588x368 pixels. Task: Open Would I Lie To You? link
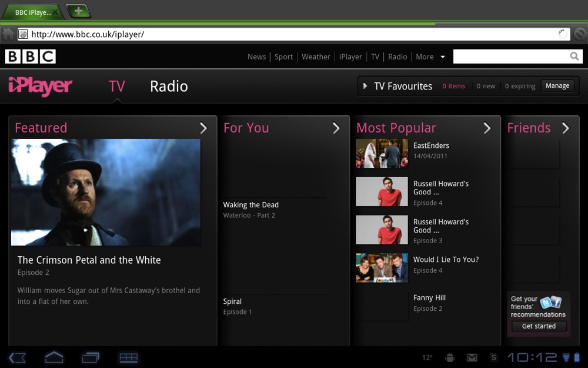point(446,260)
